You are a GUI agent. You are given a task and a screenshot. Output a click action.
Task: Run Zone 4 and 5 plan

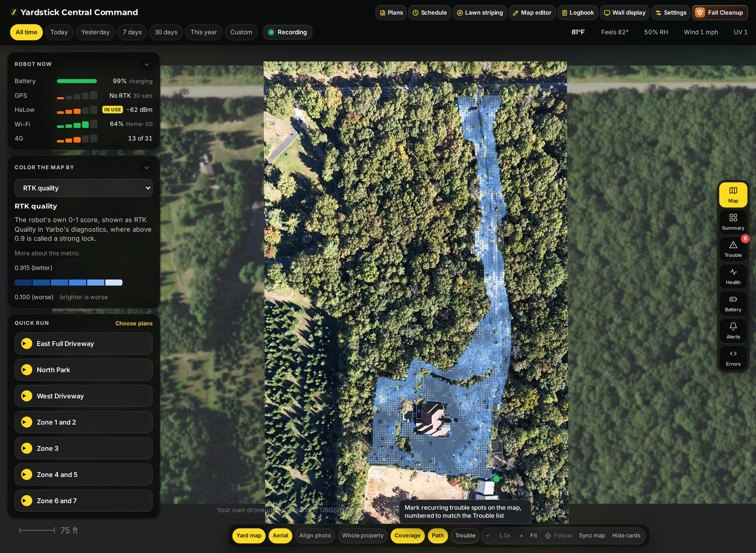[84, 474]
